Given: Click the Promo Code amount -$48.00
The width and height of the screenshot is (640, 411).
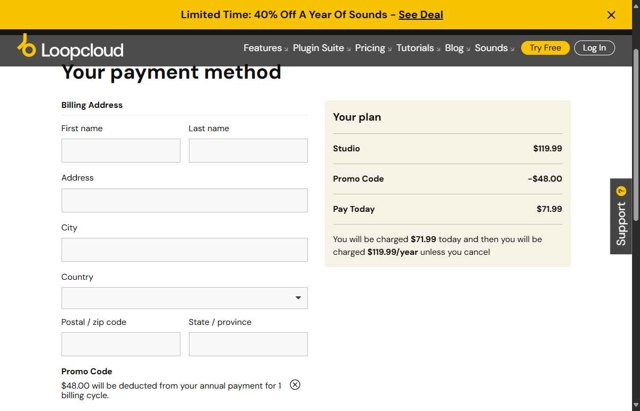Looking at the screenshot, I should click(x=545, y=179).
